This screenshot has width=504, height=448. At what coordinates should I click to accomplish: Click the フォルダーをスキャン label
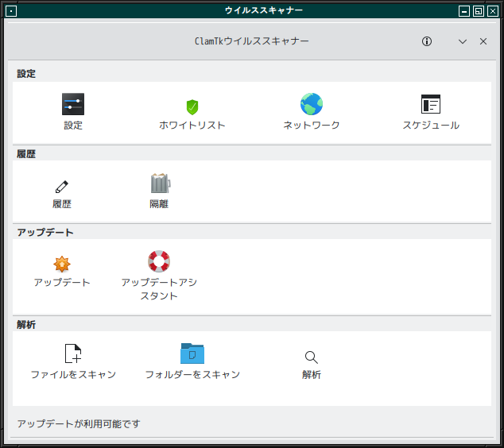(192, 374)
